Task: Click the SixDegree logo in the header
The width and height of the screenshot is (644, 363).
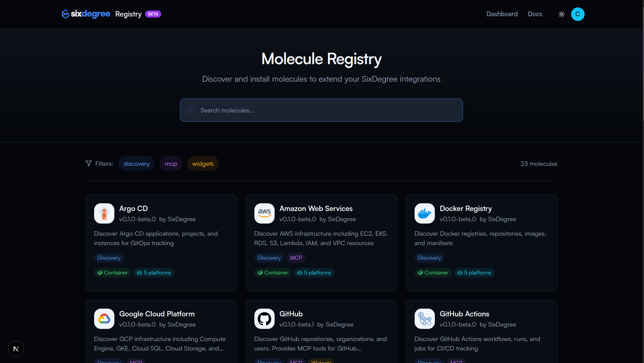Action: point(85,14)
